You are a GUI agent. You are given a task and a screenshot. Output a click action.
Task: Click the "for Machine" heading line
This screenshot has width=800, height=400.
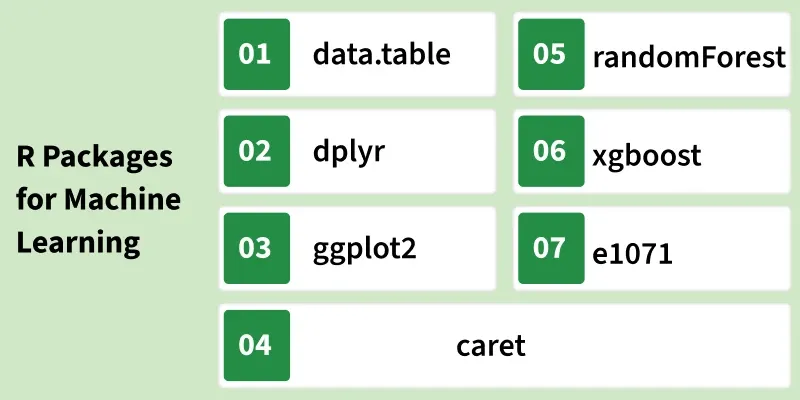tap(98, 198)
